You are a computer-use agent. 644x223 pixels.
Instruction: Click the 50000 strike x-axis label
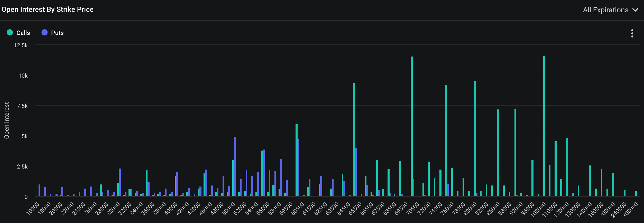pyautogui.click(x=228, y=209)
